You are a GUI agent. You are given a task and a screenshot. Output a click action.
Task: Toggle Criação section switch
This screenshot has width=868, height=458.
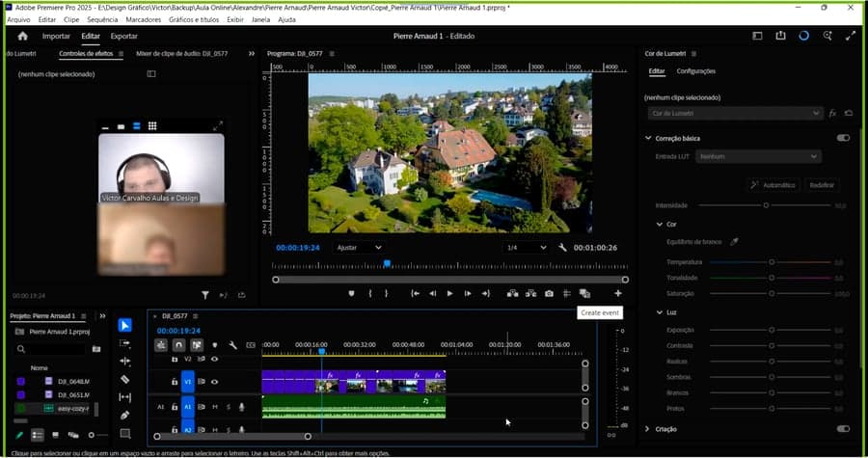pos(843,429)
